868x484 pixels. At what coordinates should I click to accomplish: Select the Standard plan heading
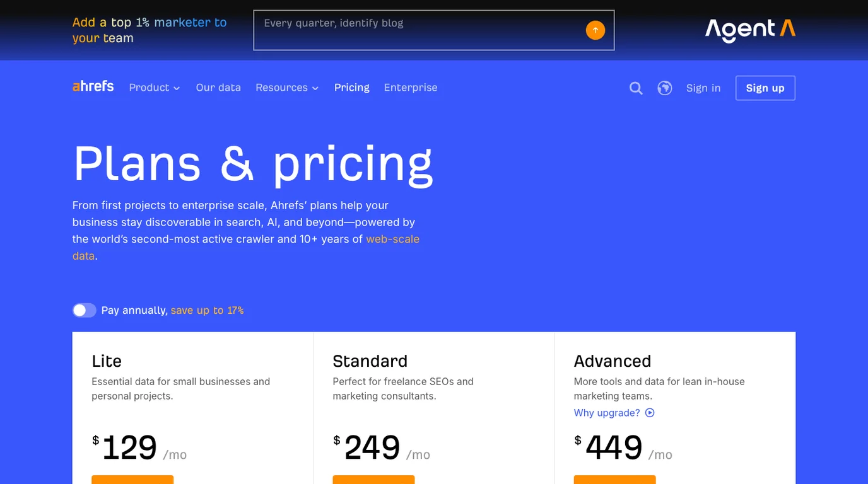coord(370,361)
